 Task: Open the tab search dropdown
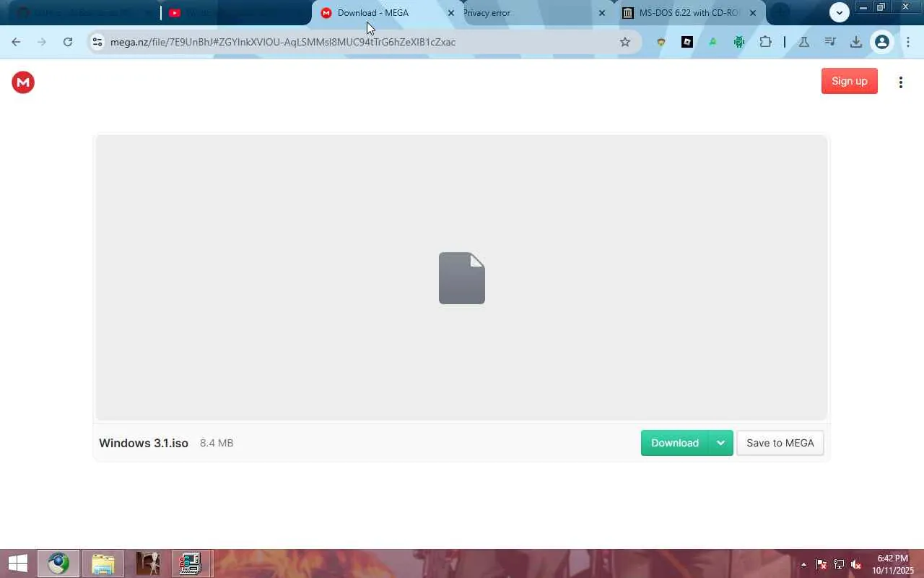click(839, 12)
